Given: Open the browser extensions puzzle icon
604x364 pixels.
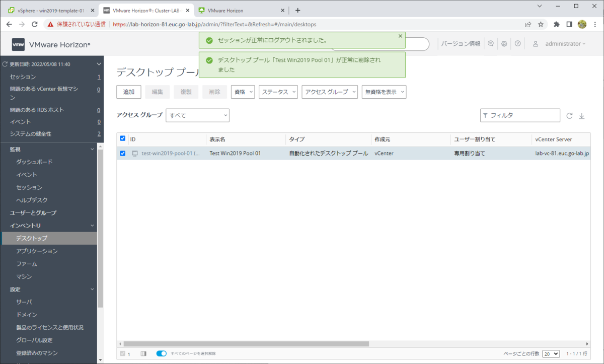Looking at the screenshot, I should click(x=557, y=24).
